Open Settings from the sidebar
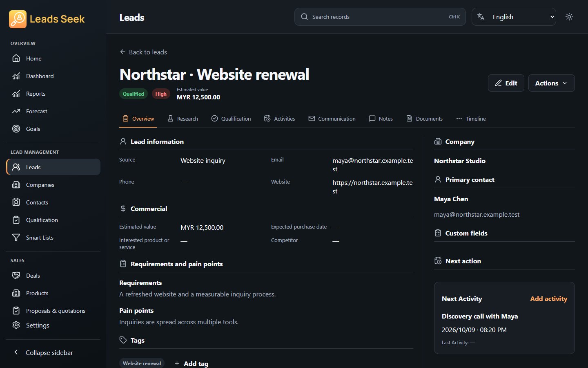Screen dimensions: 588x368 53,325
